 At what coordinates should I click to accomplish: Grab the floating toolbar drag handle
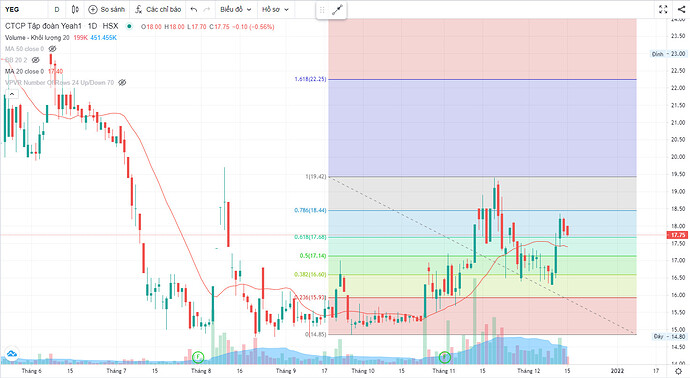(x=322, y=10)
